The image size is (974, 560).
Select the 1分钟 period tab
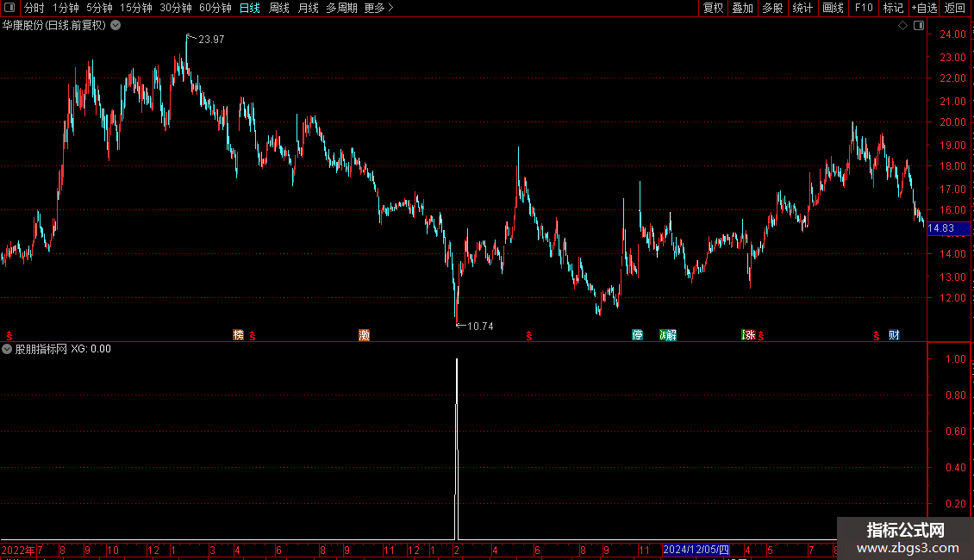66,8
